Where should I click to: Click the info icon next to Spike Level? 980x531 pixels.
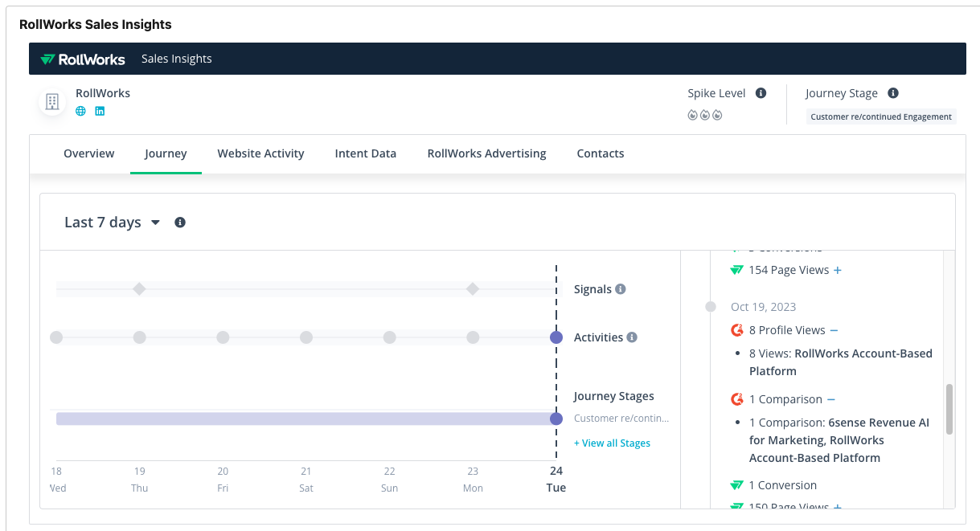coord(761,93)
